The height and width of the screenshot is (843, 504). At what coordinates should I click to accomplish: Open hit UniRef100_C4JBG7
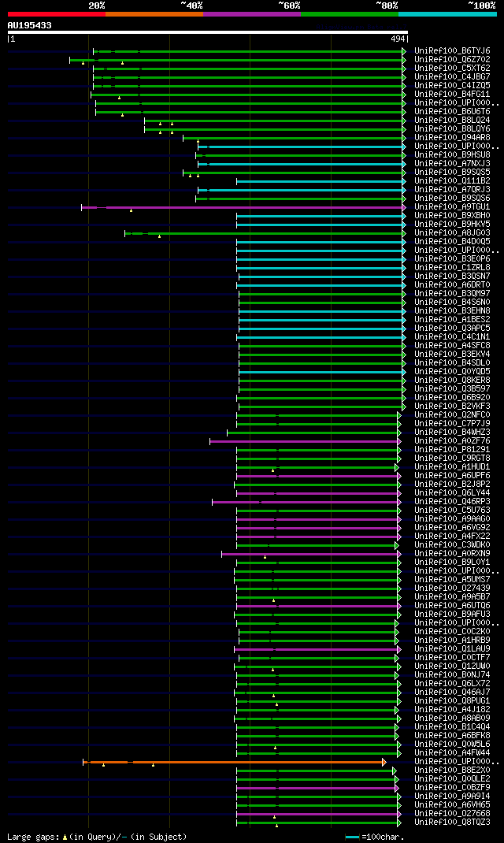452,77
